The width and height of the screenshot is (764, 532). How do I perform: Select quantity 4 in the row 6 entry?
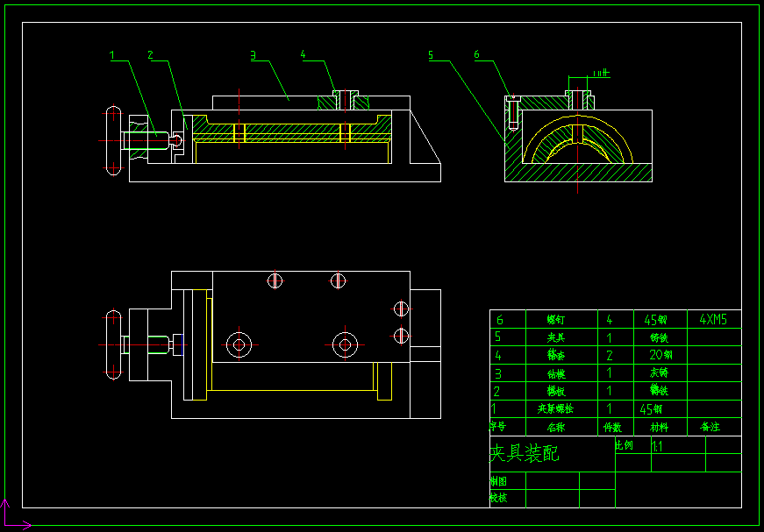(x=610, y=320)
